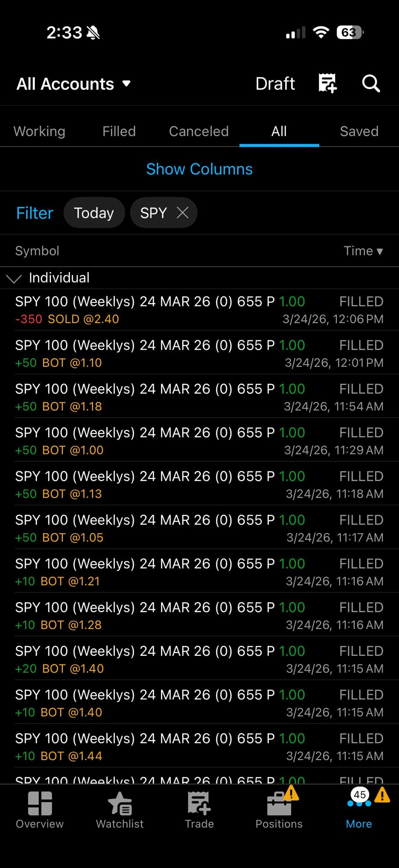Switch to the Filled tab
This screenshot has width=399, height=868.
[119, 131]
